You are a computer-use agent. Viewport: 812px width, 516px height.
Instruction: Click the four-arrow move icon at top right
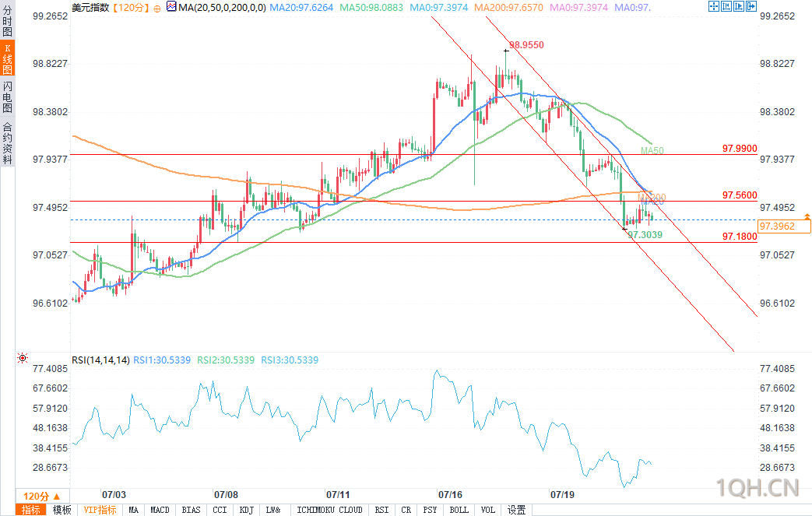tap(714, 7)
